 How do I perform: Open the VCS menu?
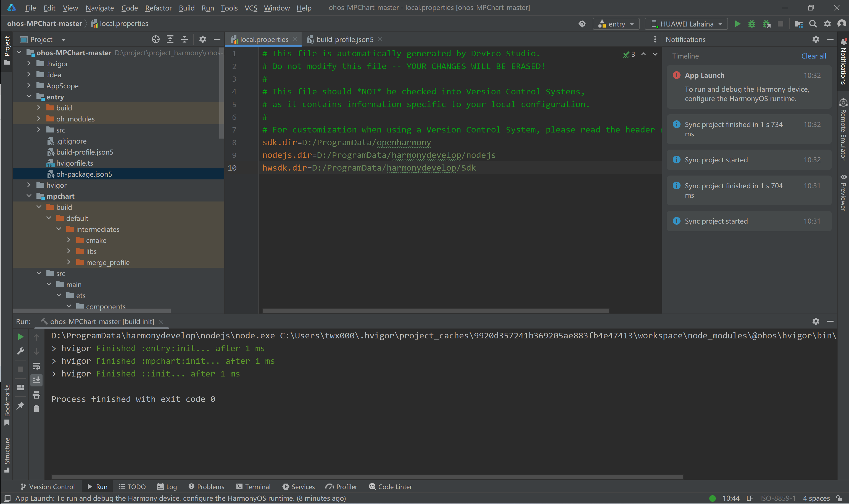[x=251, y=8]
